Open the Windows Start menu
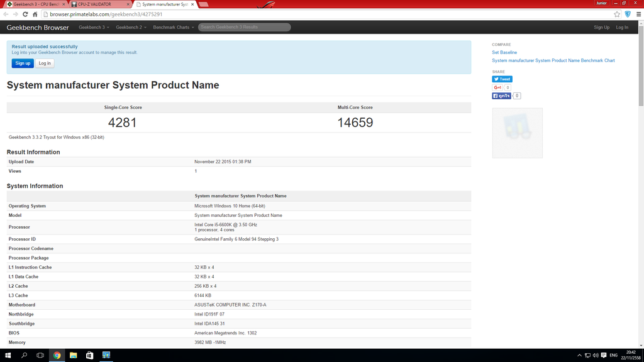The height and width of the screenshot is (362, 644). click(8, 356)
